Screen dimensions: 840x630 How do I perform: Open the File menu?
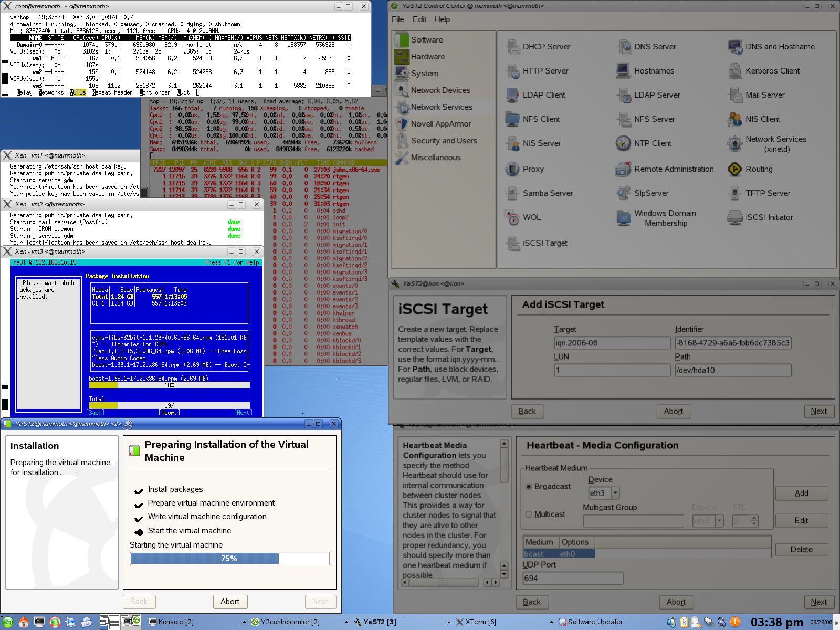click(x=397, y=19)
